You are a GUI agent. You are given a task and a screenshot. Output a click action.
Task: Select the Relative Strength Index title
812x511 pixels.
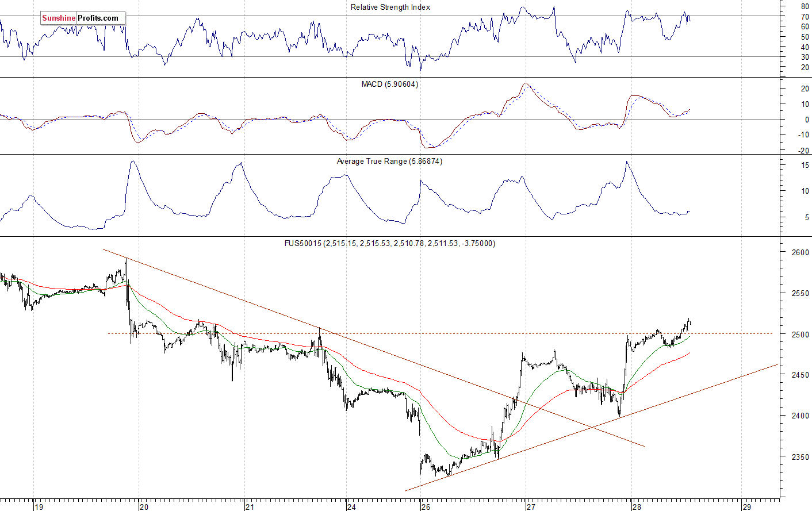tap(390, 7)
